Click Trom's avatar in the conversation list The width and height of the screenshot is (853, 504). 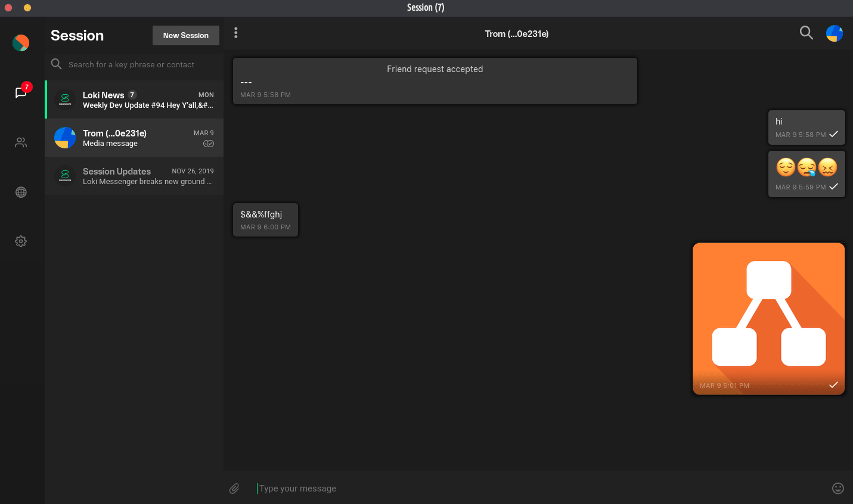(x=65, y=138)
